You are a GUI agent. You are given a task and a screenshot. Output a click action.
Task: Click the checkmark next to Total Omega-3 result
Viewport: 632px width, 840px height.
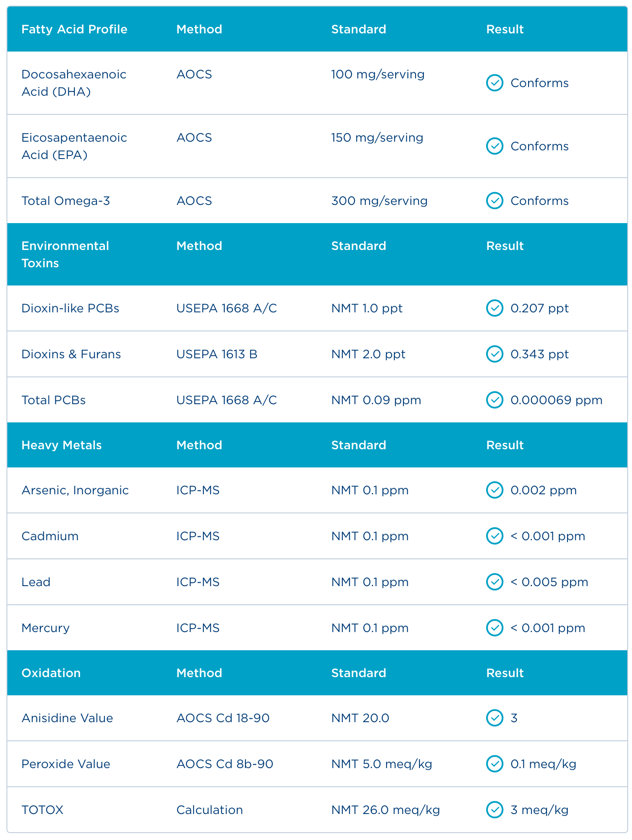click(x=494, y=201)
